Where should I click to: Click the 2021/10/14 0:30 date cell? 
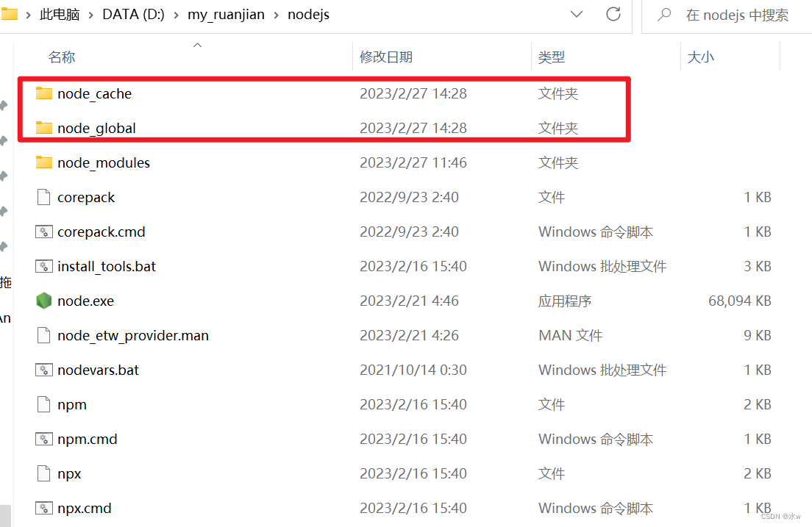pyautogui.click(x=413, y=370)
